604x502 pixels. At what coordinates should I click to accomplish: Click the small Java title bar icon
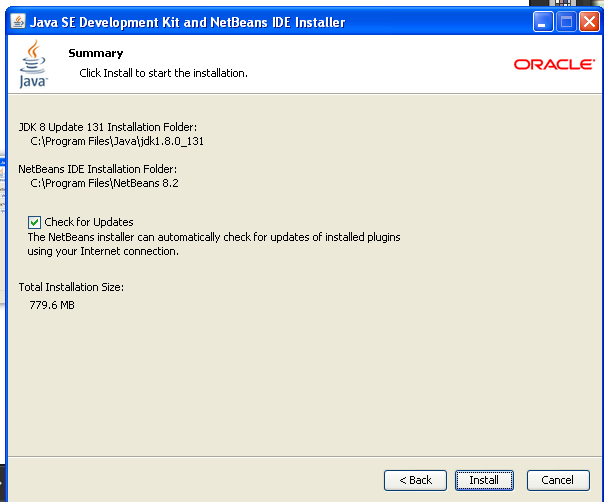(x=18, y=22)
